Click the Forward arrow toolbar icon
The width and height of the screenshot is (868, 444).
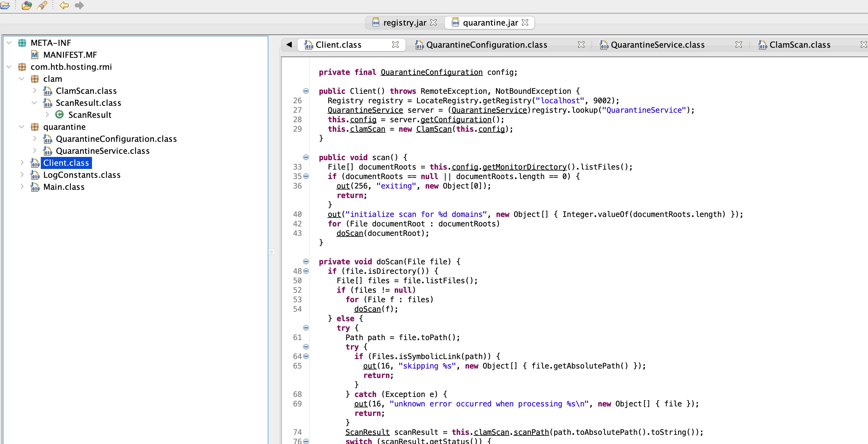[79, 5]
